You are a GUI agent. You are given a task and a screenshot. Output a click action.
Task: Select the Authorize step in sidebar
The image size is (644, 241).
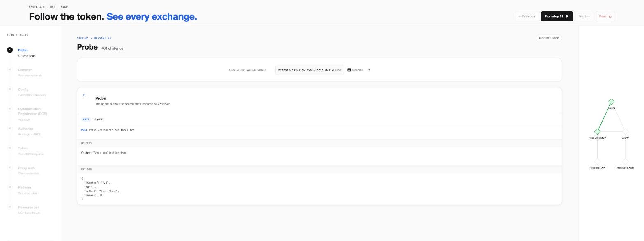[x=29, y=131]
